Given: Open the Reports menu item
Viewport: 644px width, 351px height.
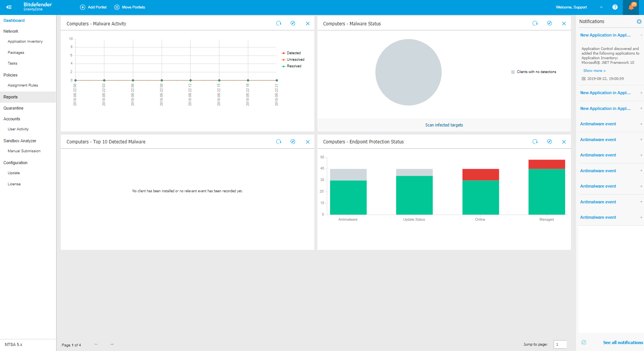Looking at the screenshot, I should coord(11,97).
